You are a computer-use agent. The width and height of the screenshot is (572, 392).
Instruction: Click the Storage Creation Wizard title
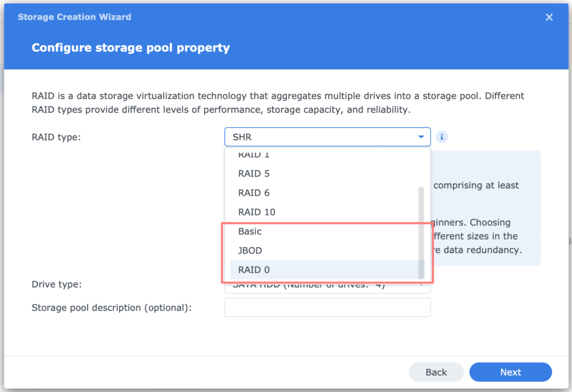74,17
